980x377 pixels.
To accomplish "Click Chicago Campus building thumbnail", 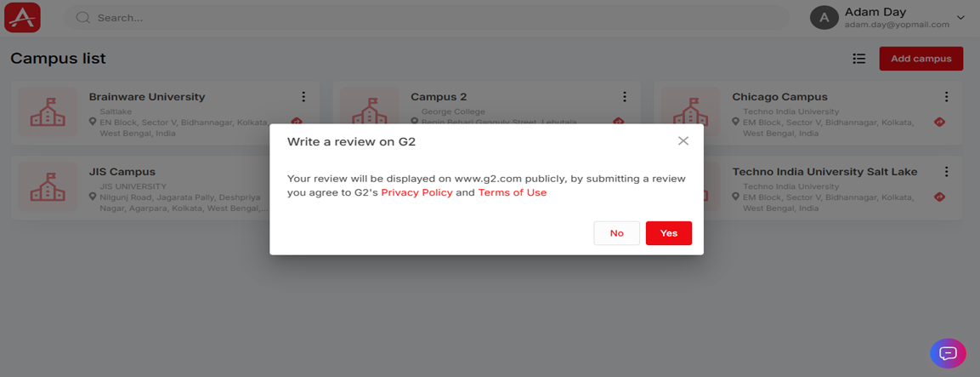I will [x=691, y=112].
